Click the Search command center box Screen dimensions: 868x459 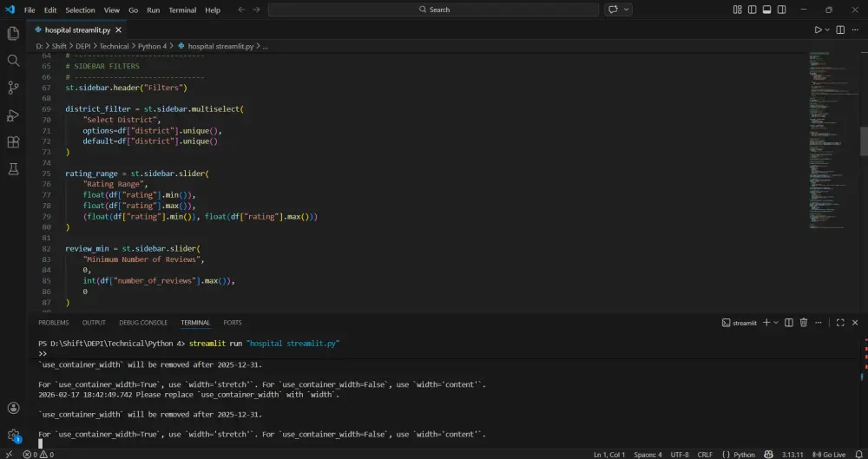pos(433,10)
